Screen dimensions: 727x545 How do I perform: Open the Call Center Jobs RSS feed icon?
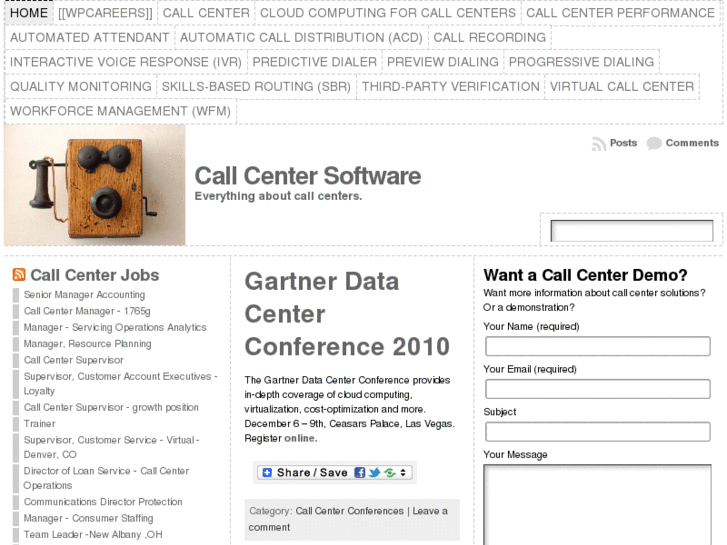pyautogui.click(x=19, y=275)
